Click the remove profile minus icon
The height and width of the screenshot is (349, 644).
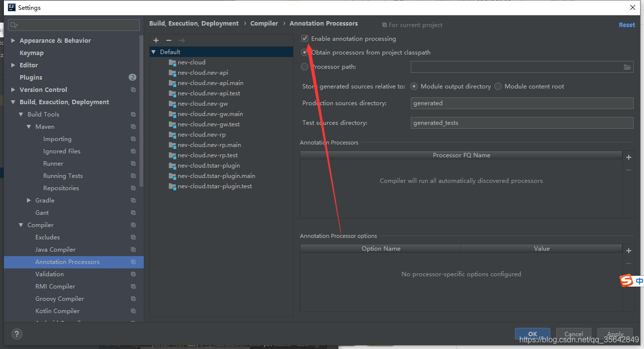click(169, 40)
